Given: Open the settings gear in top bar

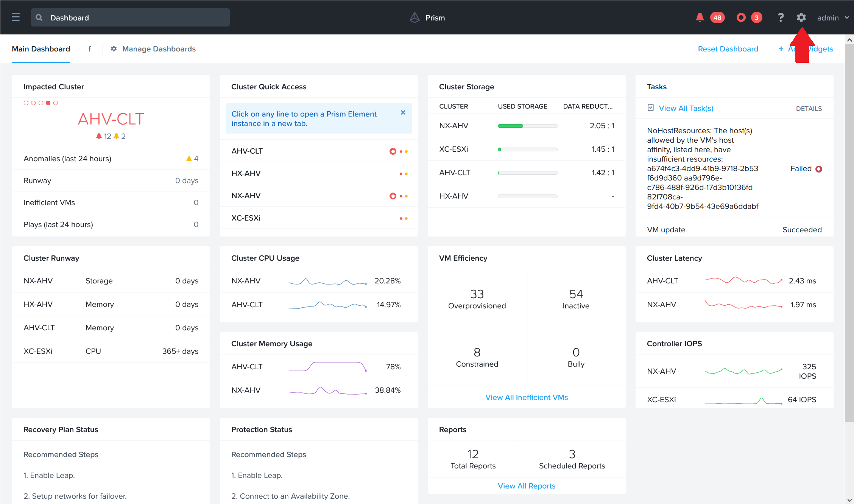Looking at the screenshot, I should pos(801,17).
